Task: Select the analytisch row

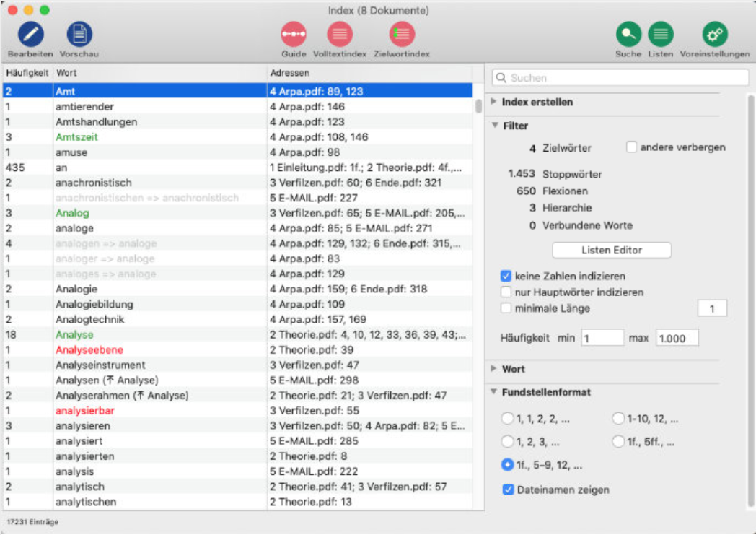Action: [x=237, y=487]
